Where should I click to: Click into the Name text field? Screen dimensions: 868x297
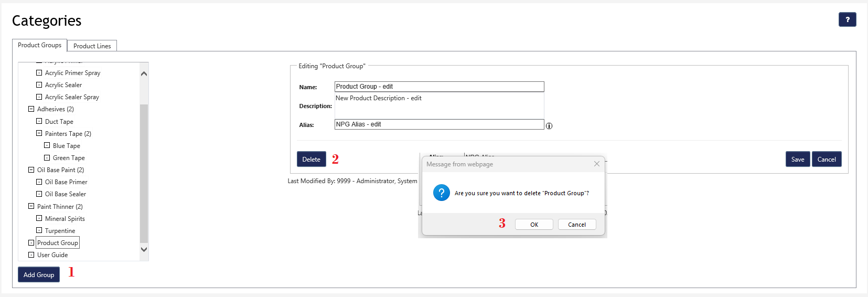point(439,87)
